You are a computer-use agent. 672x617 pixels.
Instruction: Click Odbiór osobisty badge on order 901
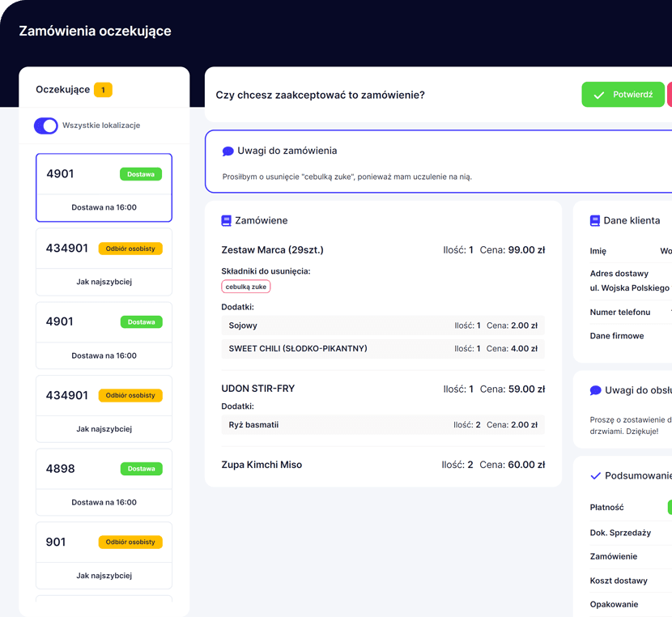pyautogui.click(x=130, y=542)
